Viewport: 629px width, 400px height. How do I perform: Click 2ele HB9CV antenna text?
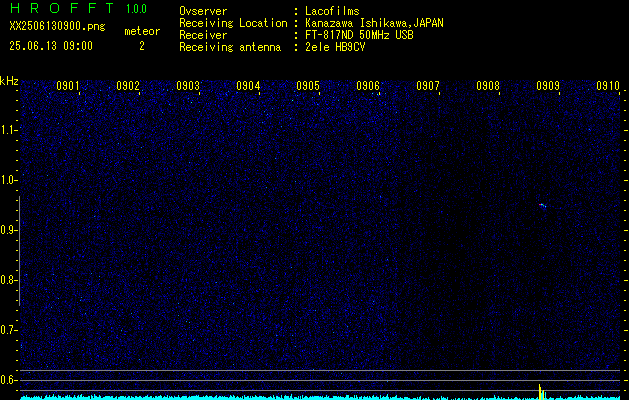tap(335, 47)
